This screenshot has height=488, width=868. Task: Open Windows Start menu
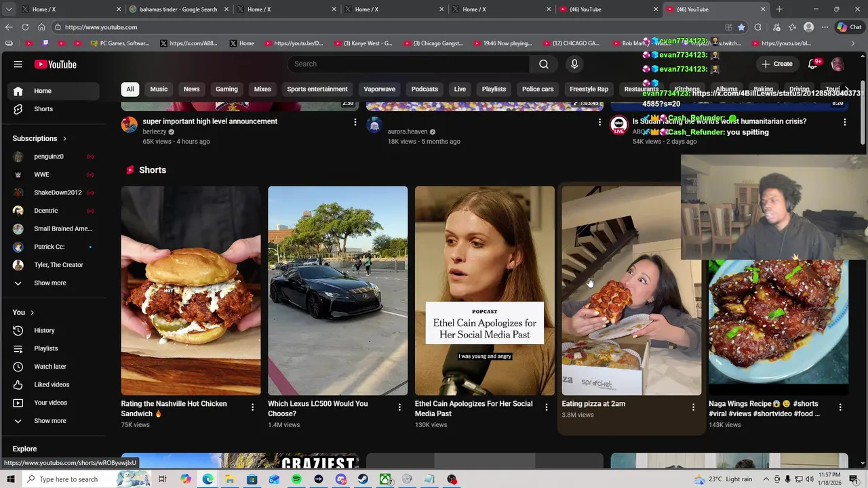(10, 479)
